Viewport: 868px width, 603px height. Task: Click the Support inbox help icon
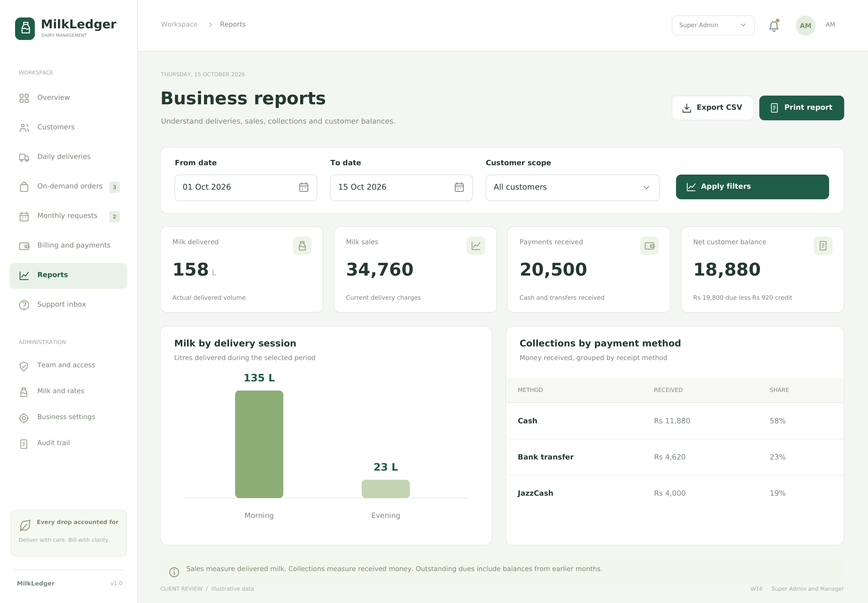24,305
